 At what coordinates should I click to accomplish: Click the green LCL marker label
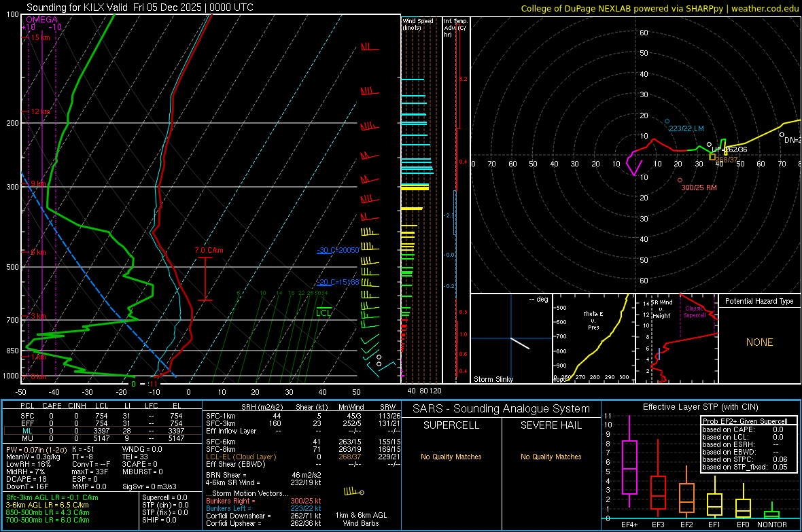click(x=324, y=313)
